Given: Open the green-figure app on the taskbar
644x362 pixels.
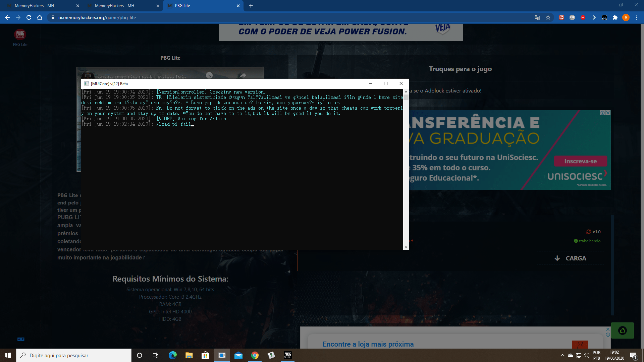Looking at the screenshot, I should coord(271,355).
